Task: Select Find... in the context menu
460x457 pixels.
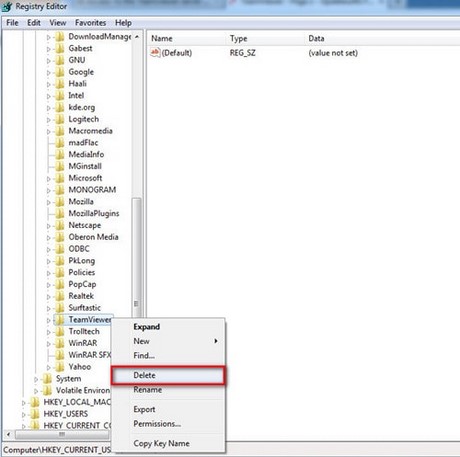Action: point(168,355)
